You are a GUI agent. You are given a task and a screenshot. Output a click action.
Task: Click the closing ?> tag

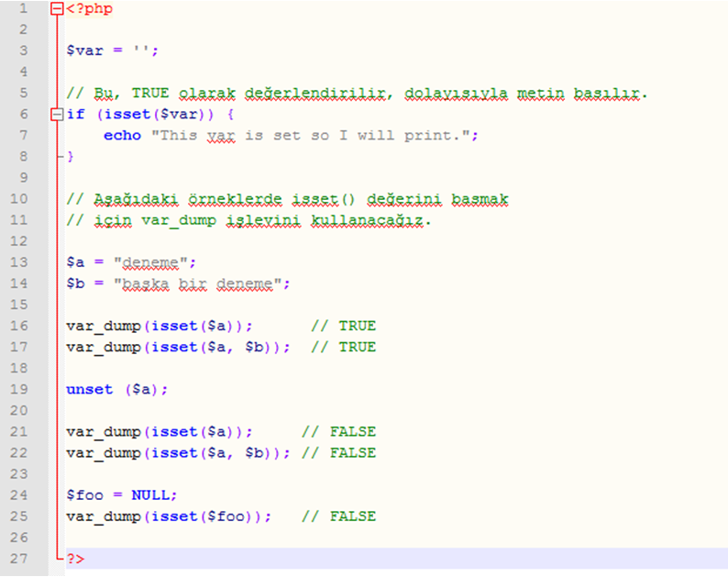coord(75,559)
